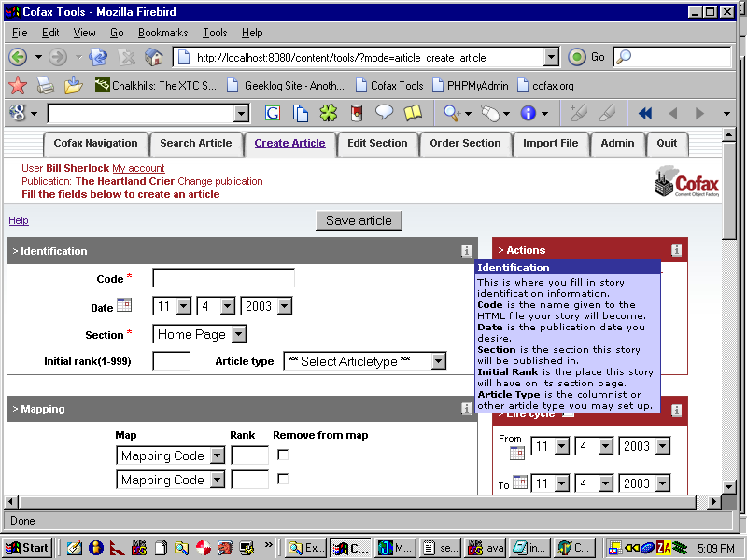
Task: Switch to the Import File tab
Action: pyautogui.click(x=550, y=144)
